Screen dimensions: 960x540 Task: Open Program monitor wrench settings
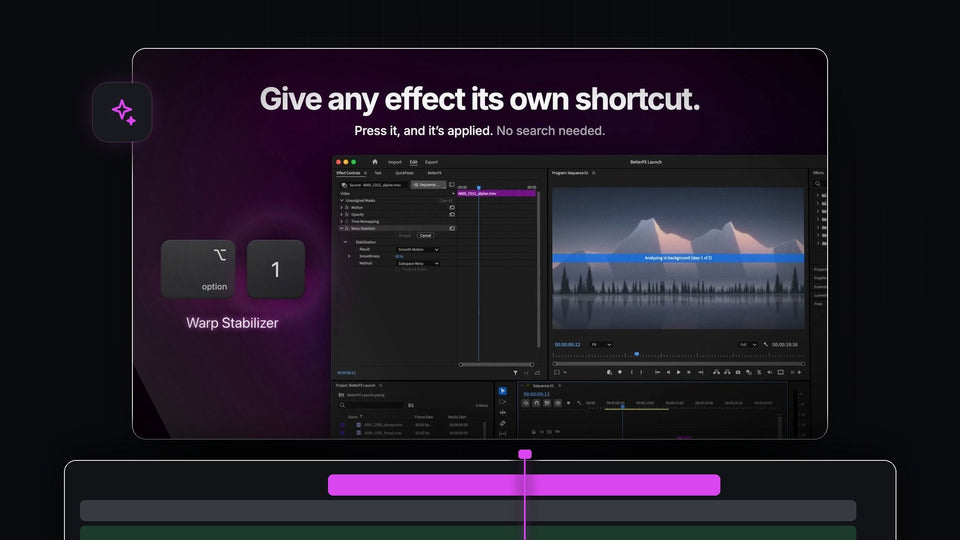tap(765, 344)
